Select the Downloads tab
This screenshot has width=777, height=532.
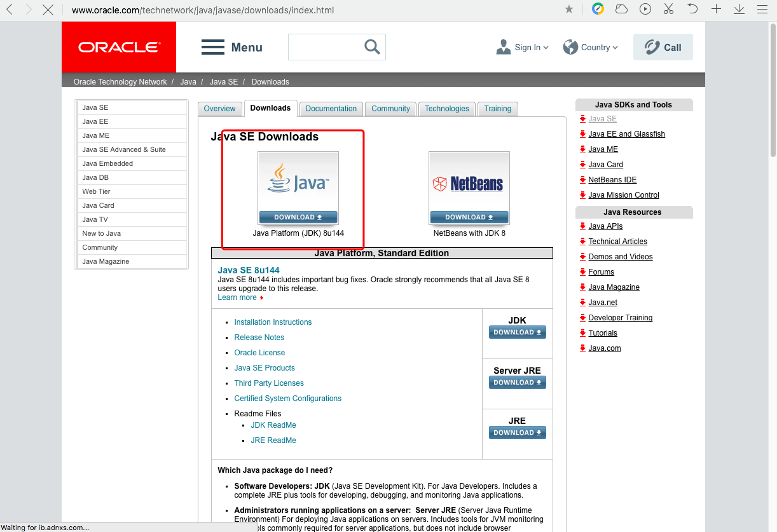coord(270,108)
